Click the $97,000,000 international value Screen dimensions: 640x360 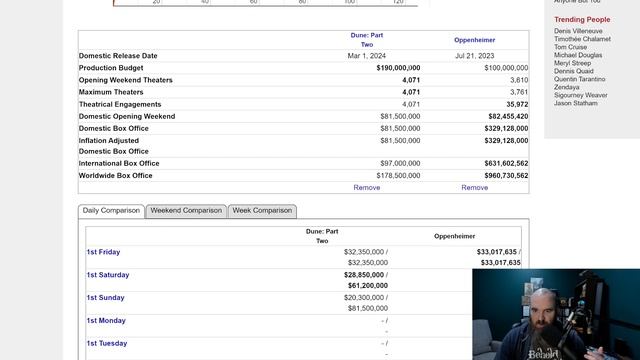tap(400, 163)
